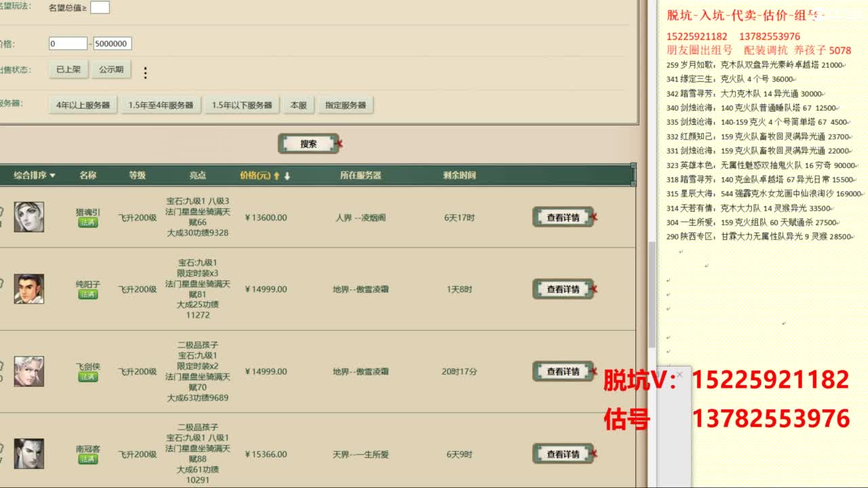Open the 综合排序 sort dropdown
Screen dimensions: 868x488
click(35, 175)
